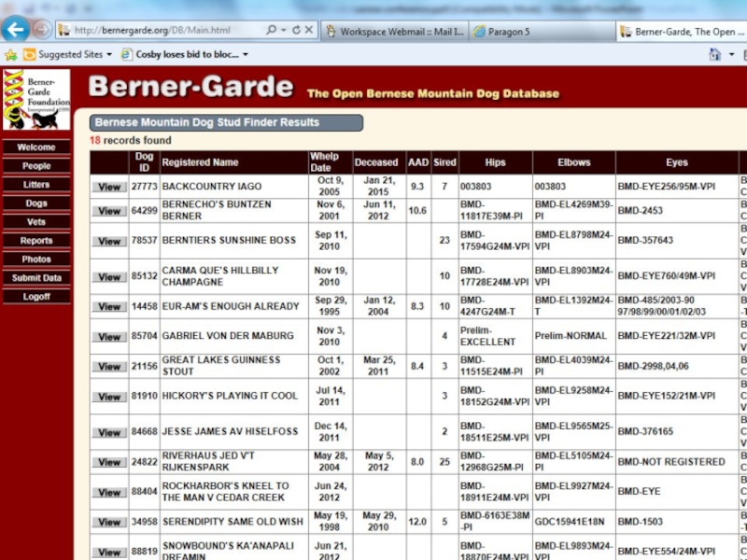The image size is (747, 560).
Task: Click the favorites star icon
Action: [11, 55]
